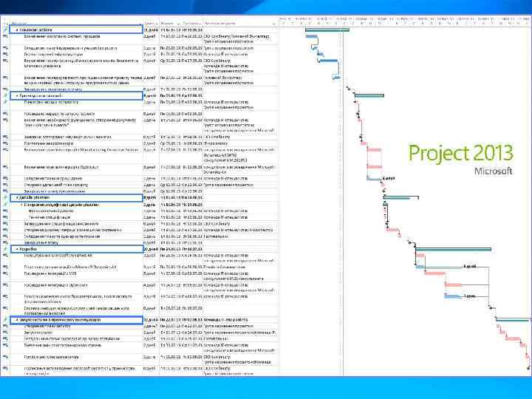Collapse the Створення специфікації дизайн рішення subgroup

pos(22,205)
